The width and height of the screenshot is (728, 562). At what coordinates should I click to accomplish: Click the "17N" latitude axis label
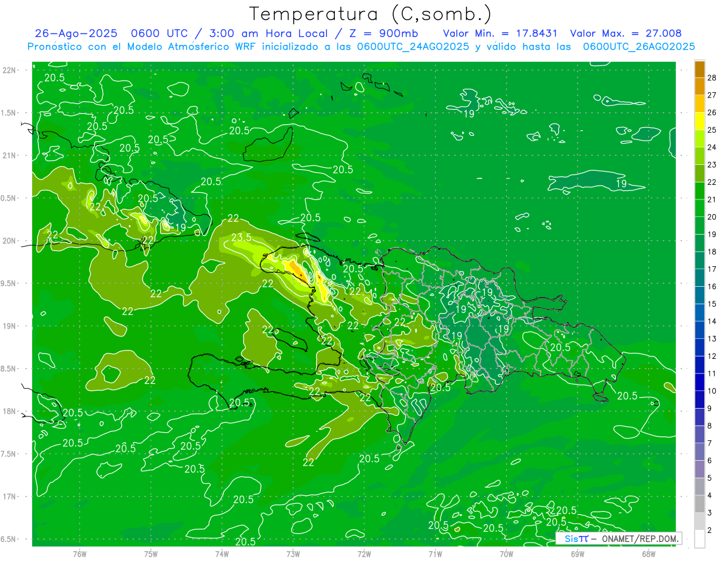10,497
